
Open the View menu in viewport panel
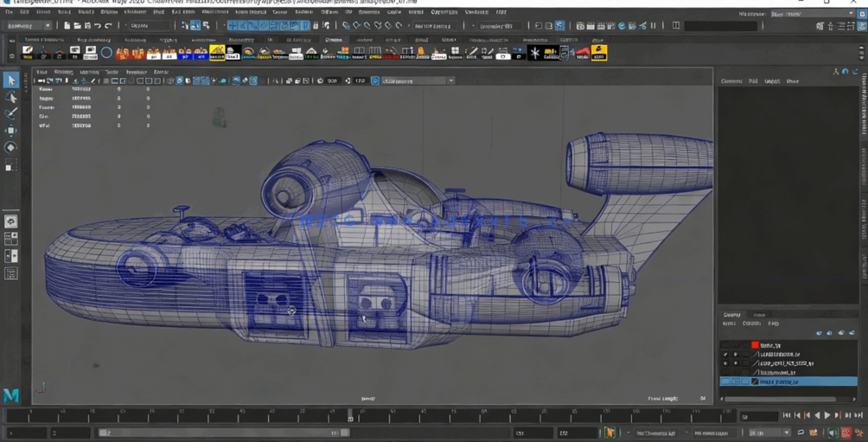pyautogui.click(x=41, y=72)
